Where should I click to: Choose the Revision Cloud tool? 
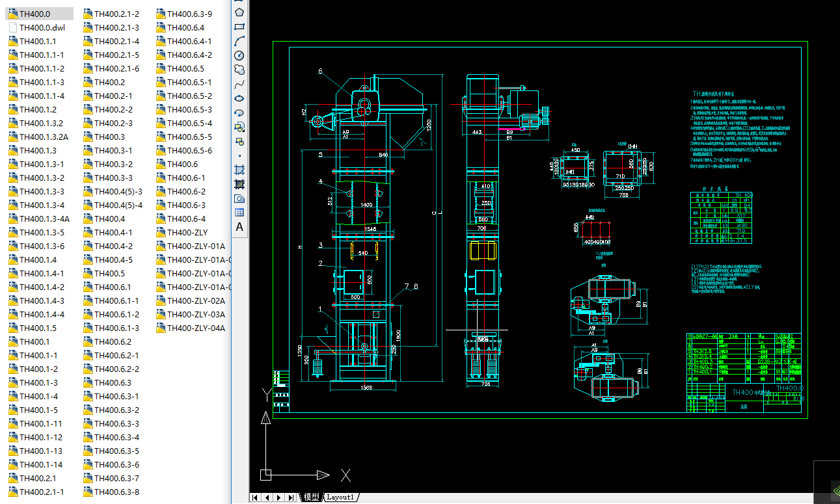pos(239,70)
